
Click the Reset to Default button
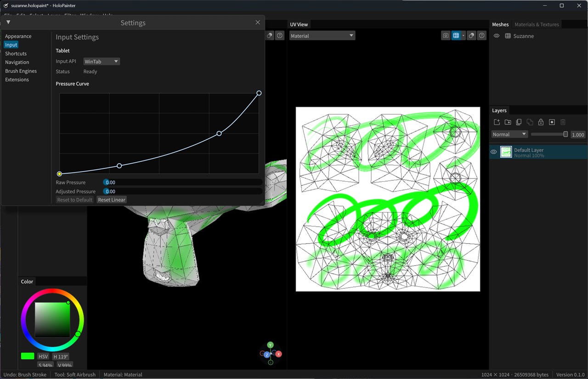click(75, 200)
